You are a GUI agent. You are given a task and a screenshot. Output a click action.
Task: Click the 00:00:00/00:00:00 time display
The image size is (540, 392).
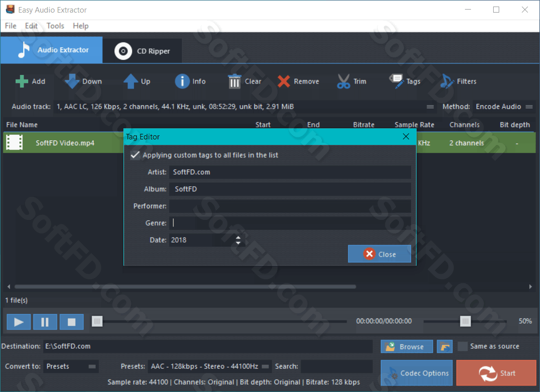pos(384,321)
